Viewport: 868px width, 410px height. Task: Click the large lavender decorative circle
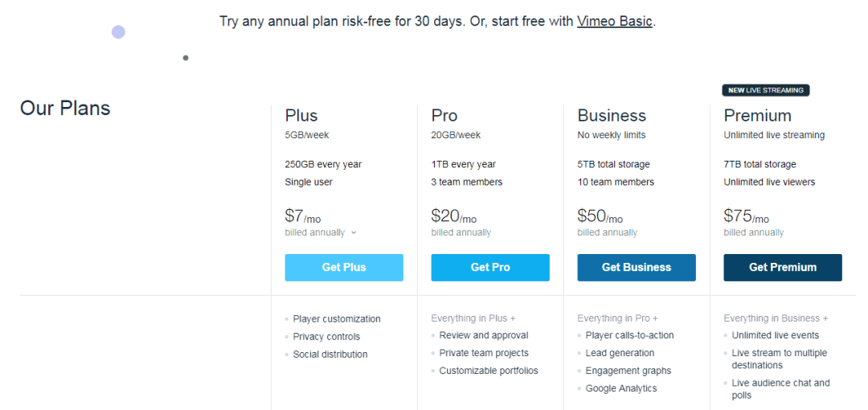(118, 32)
